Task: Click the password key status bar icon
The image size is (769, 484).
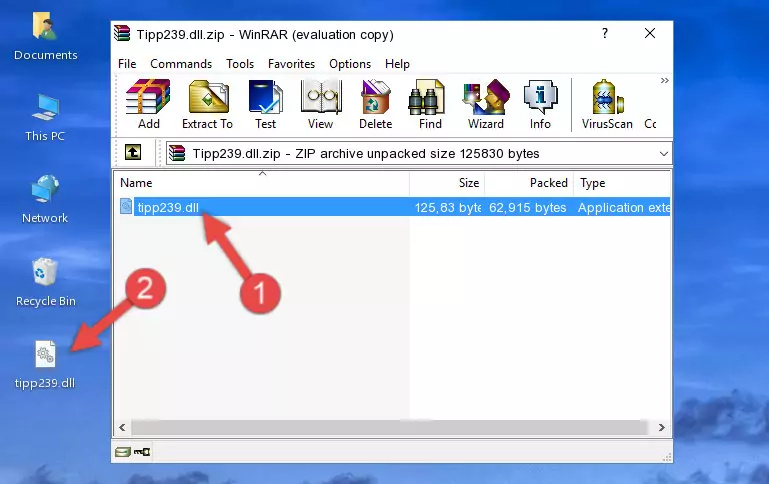Action: tap(142, 452)
